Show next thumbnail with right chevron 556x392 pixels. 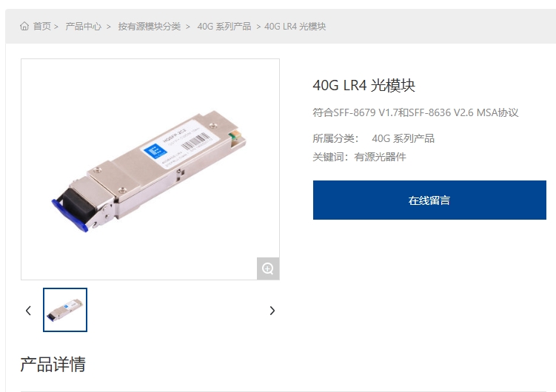[272, 311]
